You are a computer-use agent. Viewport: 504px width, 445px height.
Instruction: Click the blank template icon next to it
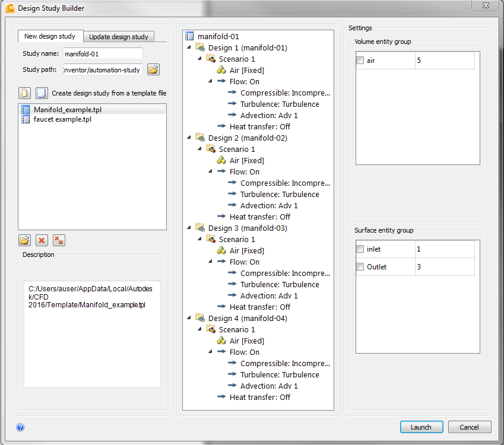tap(42, 93)
